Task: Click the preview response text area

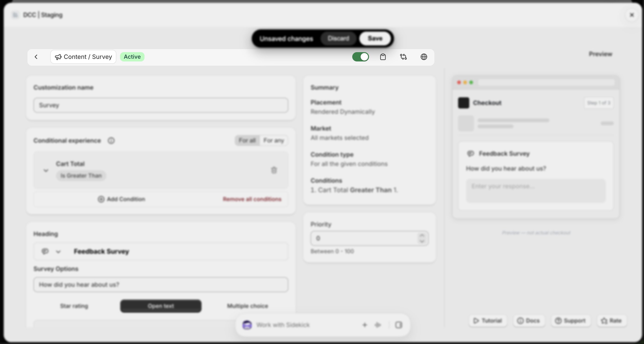Action: click(536, 191)
